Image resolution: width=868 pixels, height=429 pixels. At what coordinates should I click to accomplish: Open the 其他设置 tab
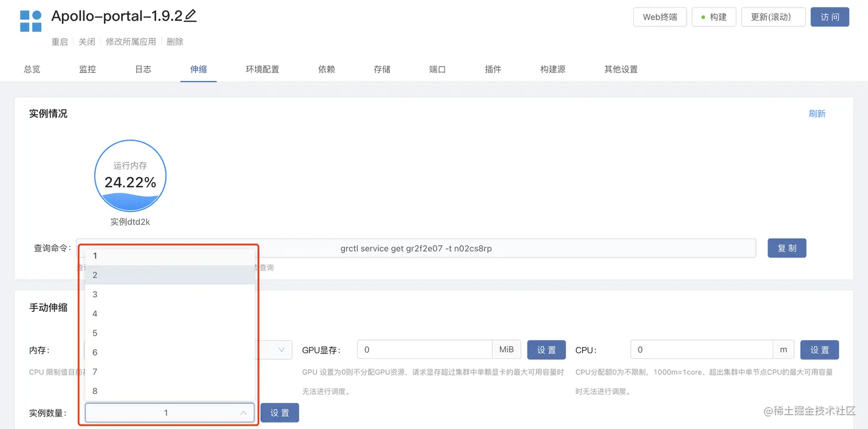coord(621,69)
